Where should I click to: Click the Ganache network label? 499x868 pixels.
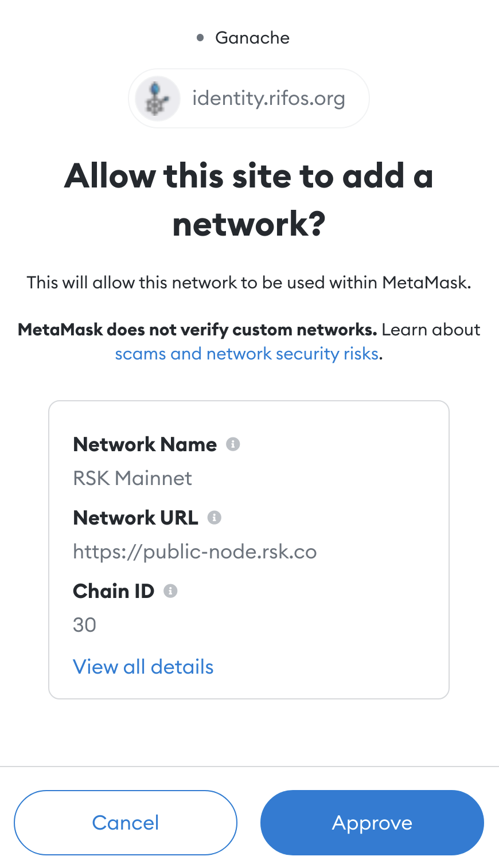click(252, 38)
